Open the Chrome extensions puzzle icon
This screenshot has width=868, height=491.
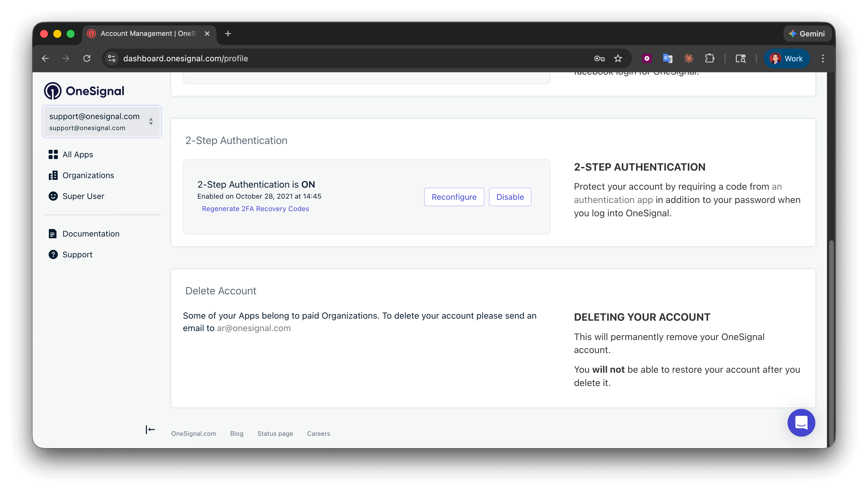[709, 58]
